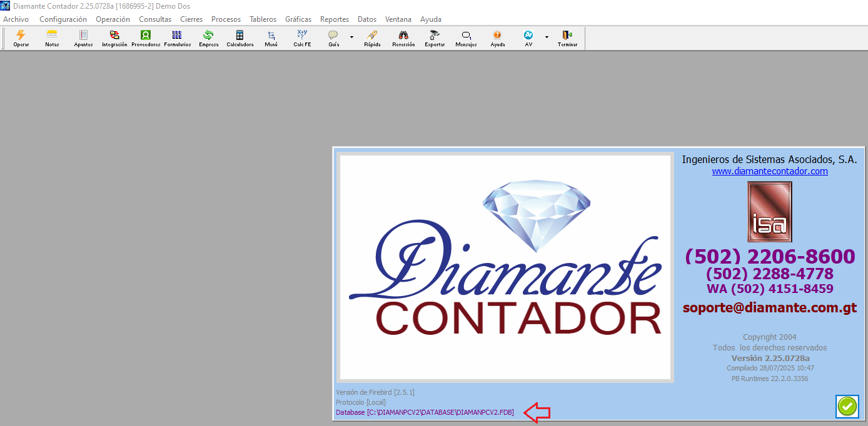The height and width of the screenshot is (426, 868).
Task: Launch the Calculadora tool
Action: [x=240, y=38]
